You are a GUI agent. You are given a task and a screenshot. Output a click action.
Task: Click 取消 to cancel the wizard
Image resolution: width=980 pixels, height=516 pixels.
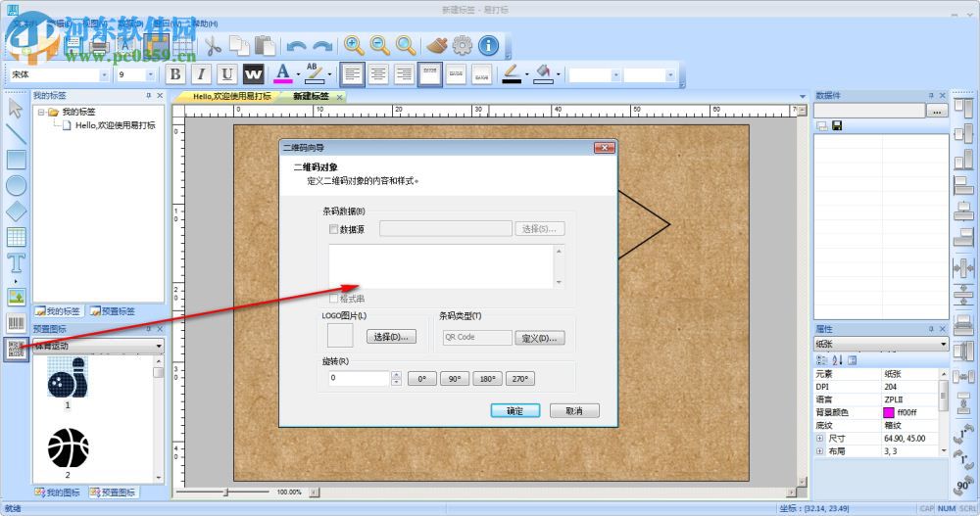pyautogui.click(x=574, y=411)
